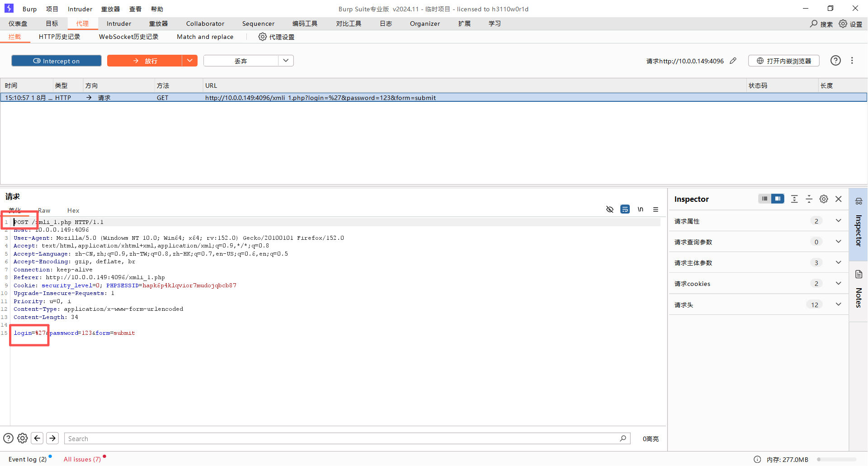Go to the next search match arrow
The image size is (868, 466).
tap(52, 438)
